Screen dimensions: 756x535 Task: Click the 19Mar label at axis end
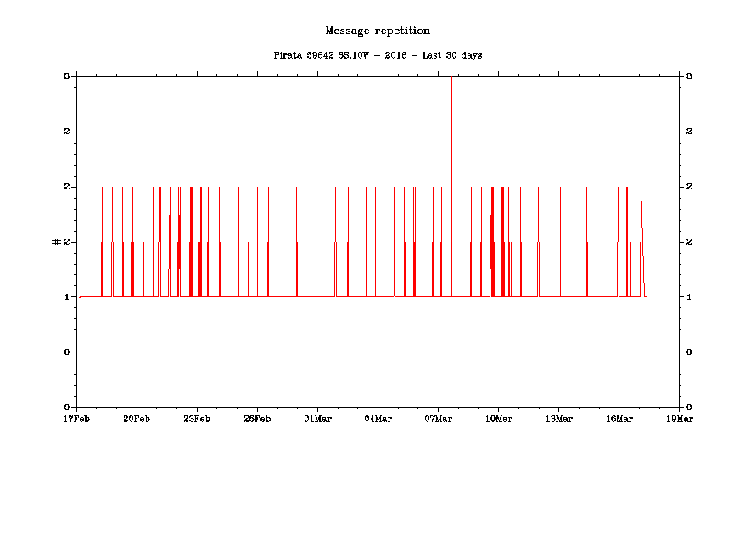tap(680, 419)
